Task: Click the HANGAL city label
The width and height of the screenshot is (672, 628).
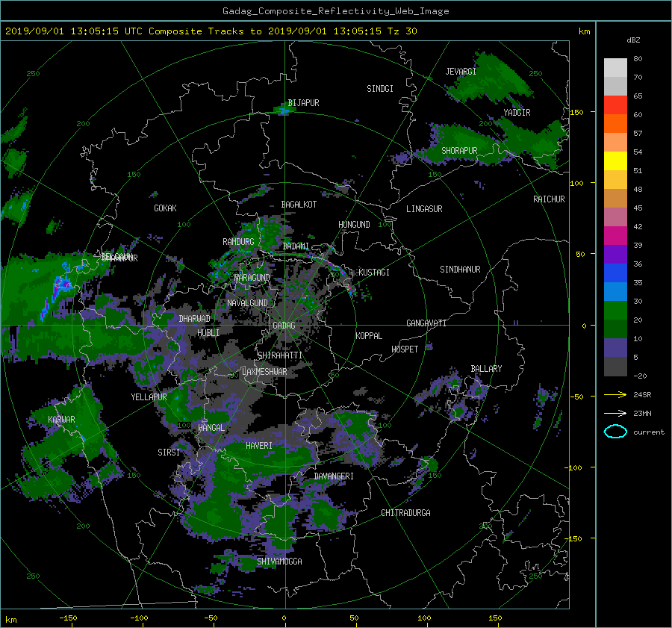Action: tap(211, 428)
